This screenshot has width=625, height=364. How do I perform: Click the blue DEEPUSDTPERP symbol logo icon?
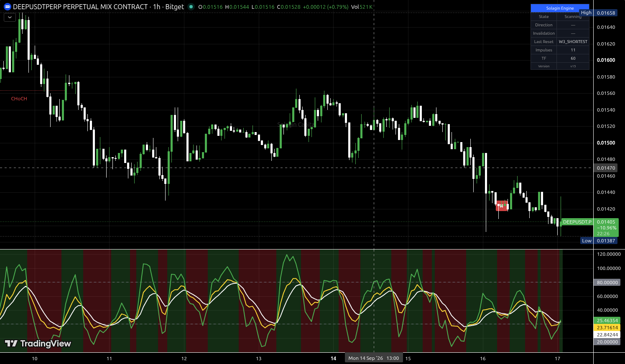pyautogui.click(x=7, y=7)
